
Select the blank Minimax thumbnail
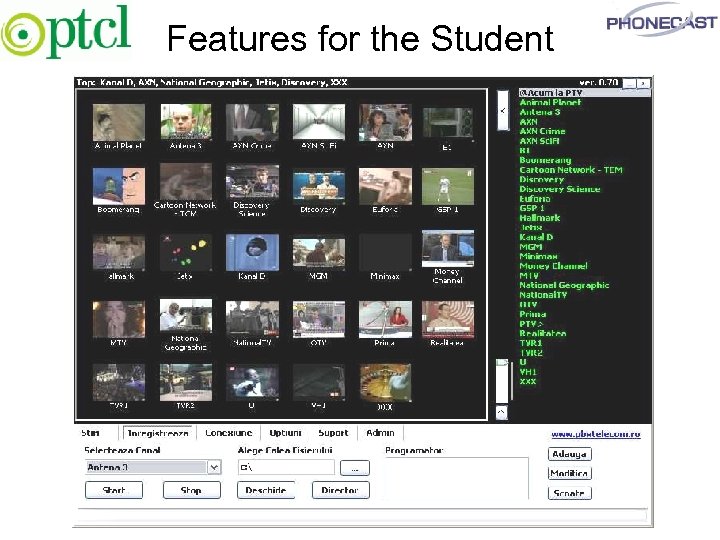385,253
